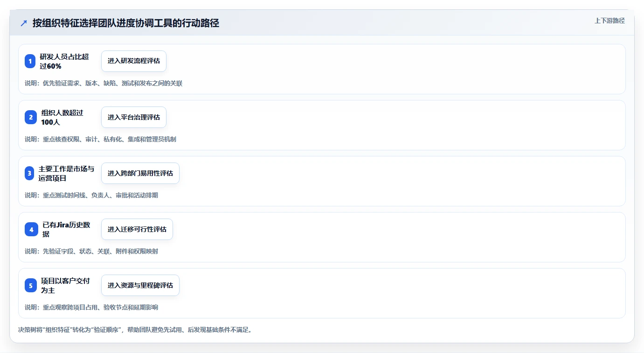The image size is (644, 353).
Task: Open 进入研发流程评估 button
Action: point(134,61)
